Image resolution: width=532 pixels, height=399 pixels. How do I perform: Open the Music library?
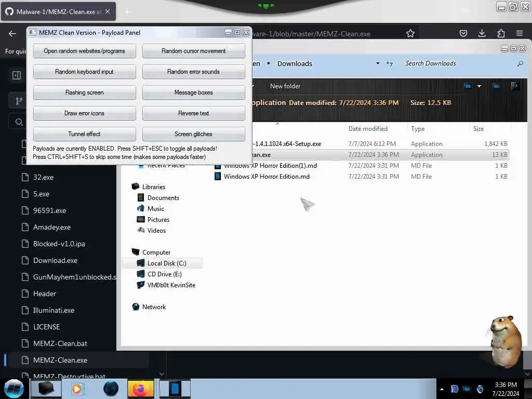(x=155, y=209)
